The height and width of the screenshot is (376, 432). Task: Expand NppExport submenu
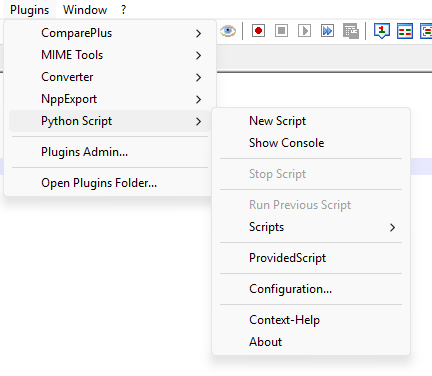pyautogui.click(x=110, y=99)
